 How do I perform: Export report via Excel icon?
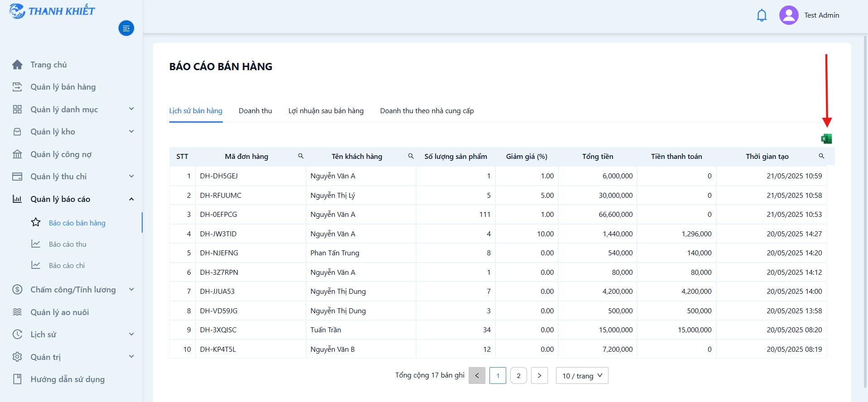click(826, 139)
